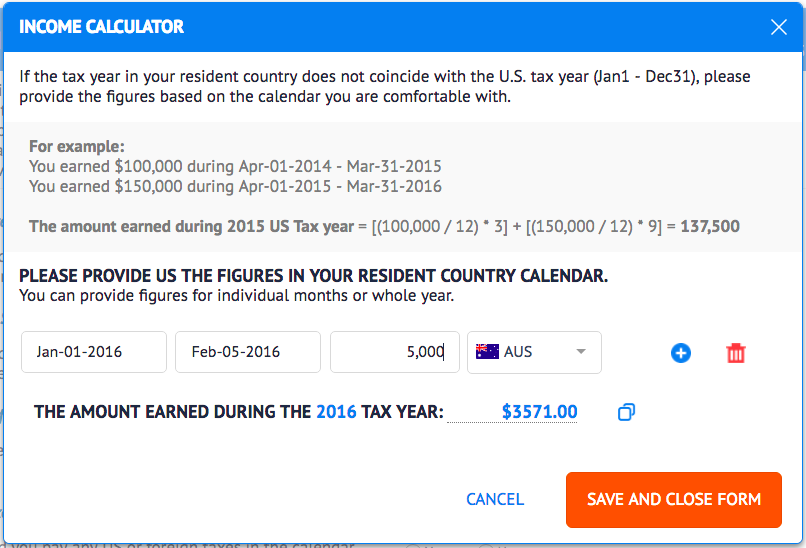
Task: Click the $3571.00 calculated amount
Action: click(539, 411)
